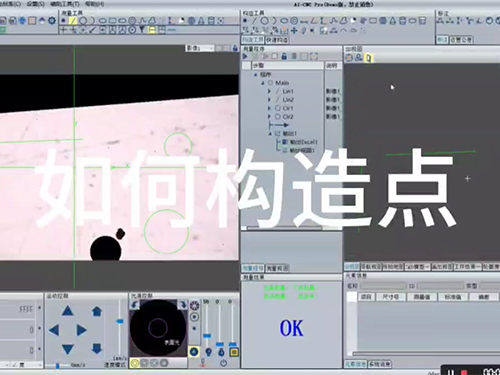Toggle the fourth ring light segment button
This screenshot has width=500, height=375.
point(164,363)
